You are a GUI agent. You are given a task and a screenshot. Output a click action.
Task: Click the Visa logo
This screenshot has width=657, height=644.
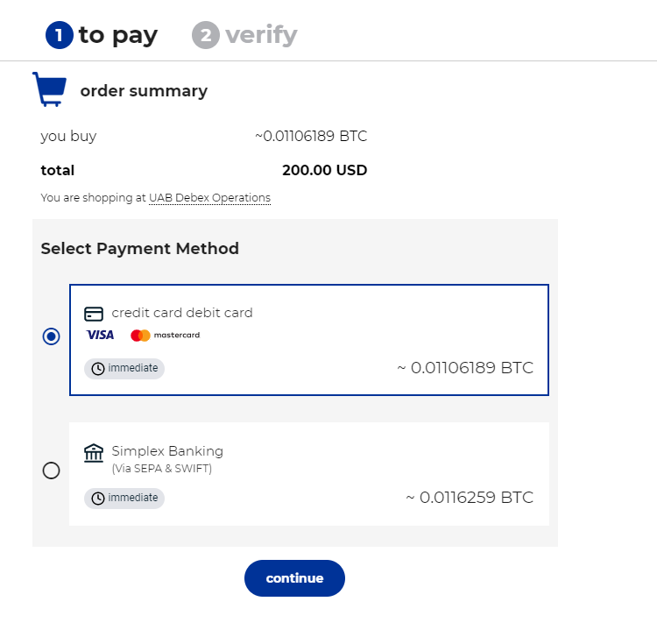(x=100, y=335)
